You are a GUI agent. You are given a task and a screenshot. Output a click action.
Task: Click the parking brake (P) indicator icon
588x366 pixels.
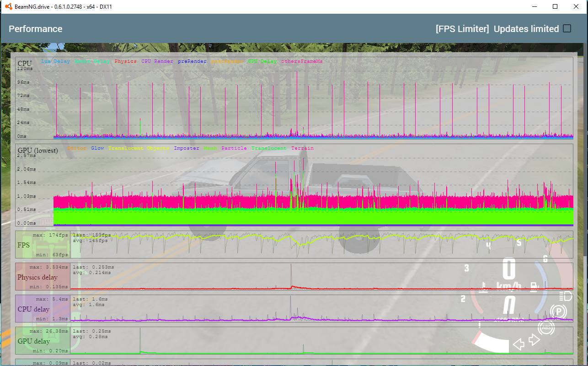[x=559, y=312]
